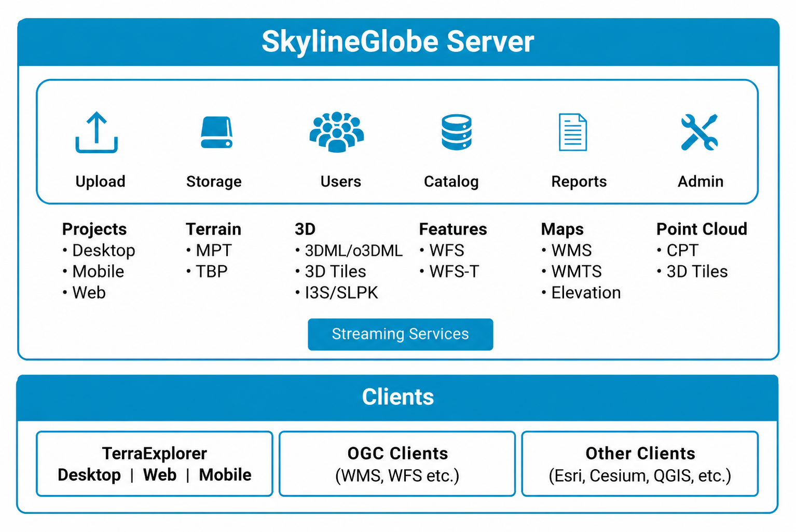796x532 pixels.
Task: Click "3D Tiles" under the 3D heading
Action: 335,271
